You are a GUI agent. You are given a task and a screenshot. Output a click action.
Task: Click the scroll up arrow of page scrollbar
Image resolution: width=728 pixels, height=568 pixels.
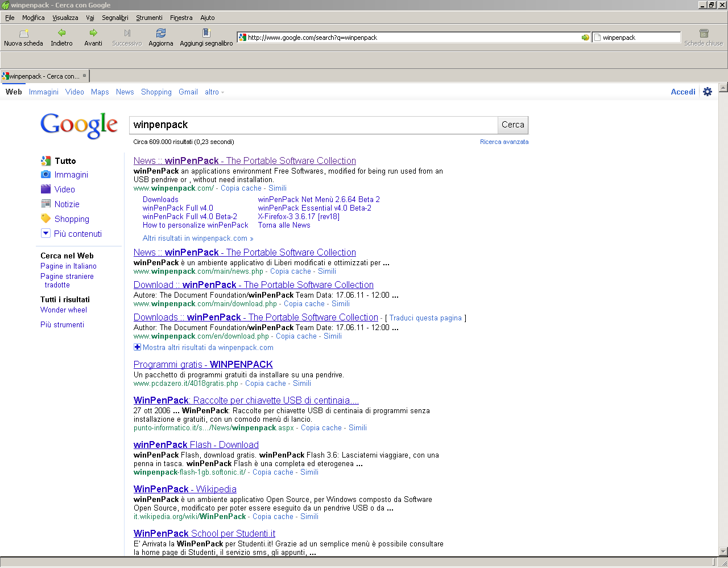[x=723, y=88]
